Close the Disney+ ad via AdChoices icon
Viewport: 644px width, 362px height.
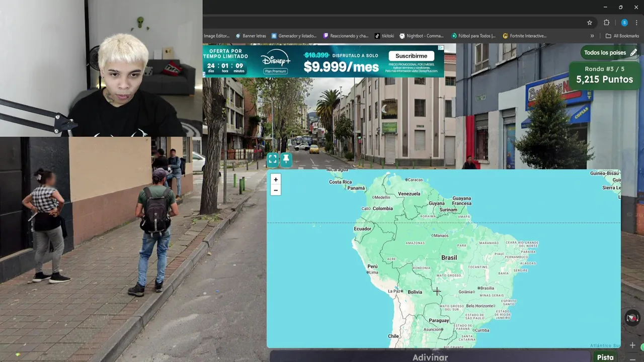(x=441, y=48)
